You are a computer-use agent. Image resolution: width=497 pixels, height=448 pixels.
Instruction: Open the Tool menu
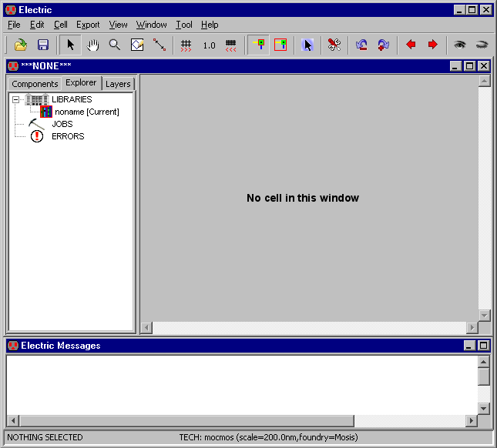tap(184, 25)
